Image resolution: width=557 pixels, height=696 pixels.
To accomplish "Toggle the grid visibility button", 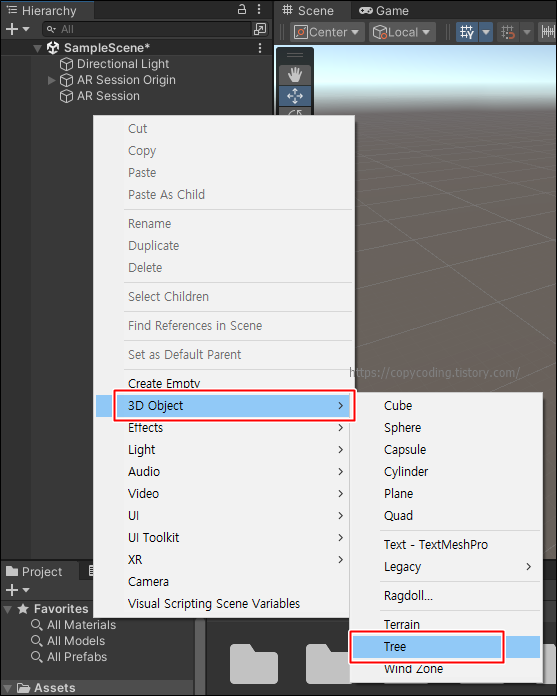I will click(x=467, y=32).
